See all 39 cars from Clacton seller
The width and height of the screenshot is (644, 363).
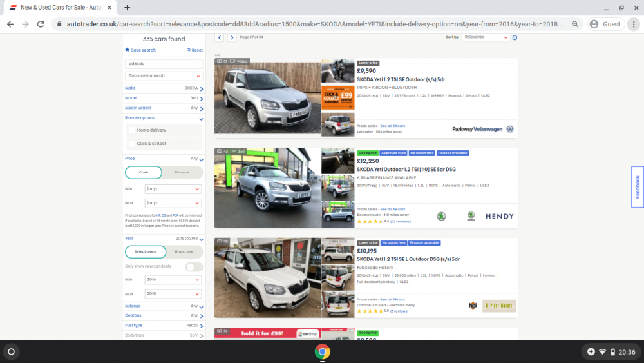[x=393, y=299]
